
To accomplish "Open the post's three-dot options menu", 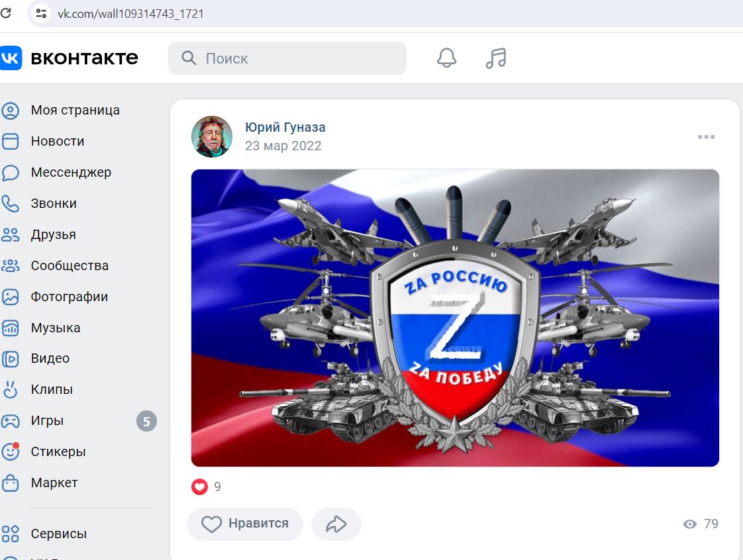I will pos(706,137).
